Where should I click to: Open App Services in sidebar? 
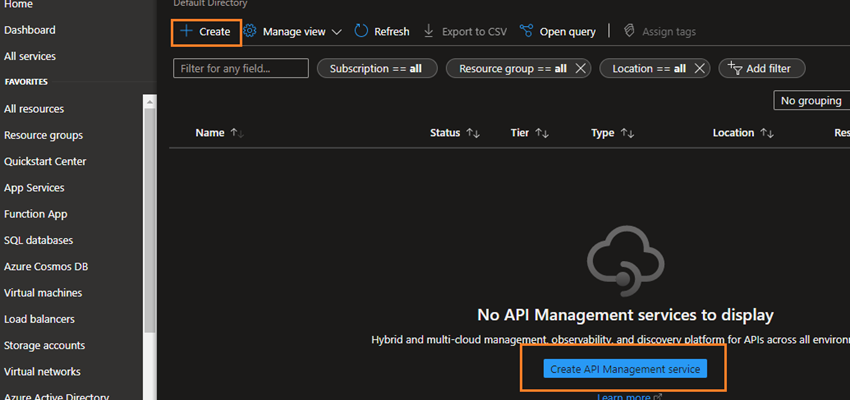coord(34,188)
